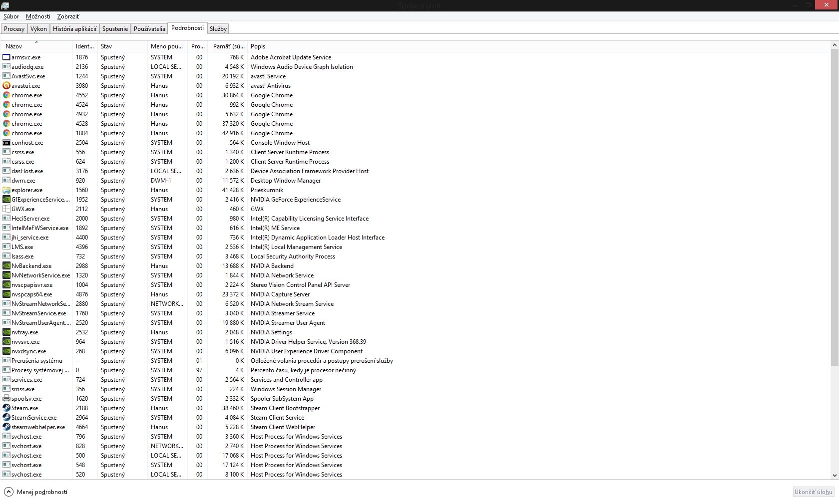This screenshot has height=504, width=839.
Task: Select the Prerušenia systému row
Action: 415,361
